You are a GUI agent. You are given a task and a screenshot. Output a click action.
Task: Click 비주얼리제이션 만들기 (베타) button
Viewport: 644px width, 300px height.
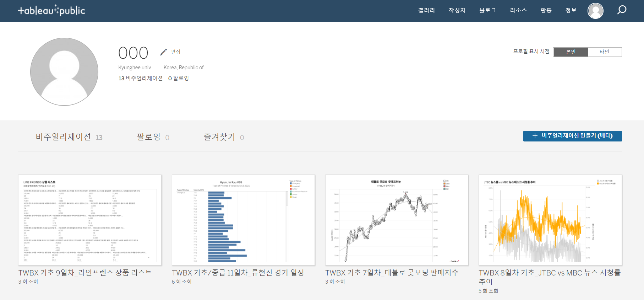[x=572, y=136]
